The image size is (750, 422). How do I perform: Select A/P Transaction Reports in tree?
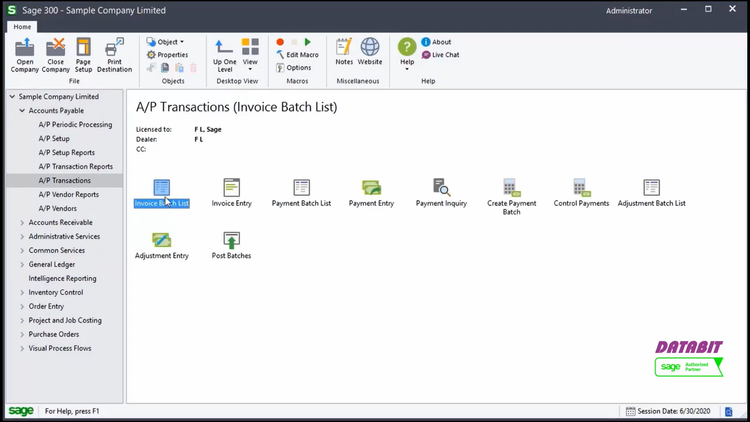(x=76, y=167)
